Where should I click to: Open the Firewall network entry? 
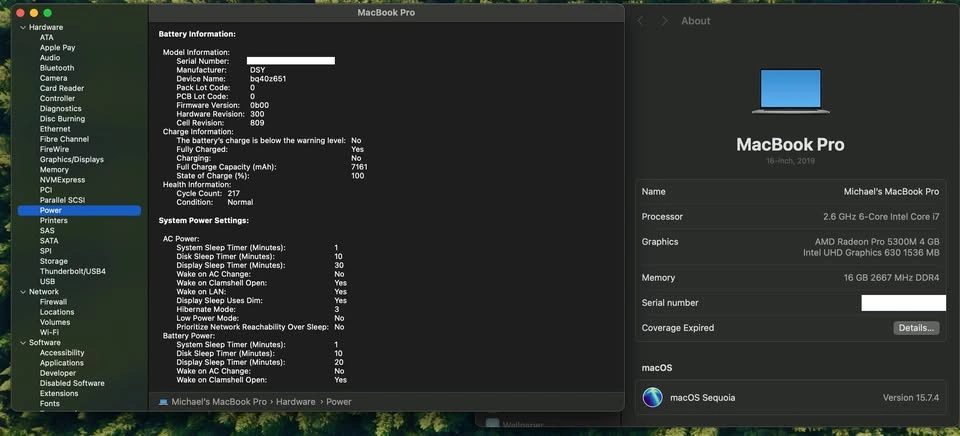53,302
